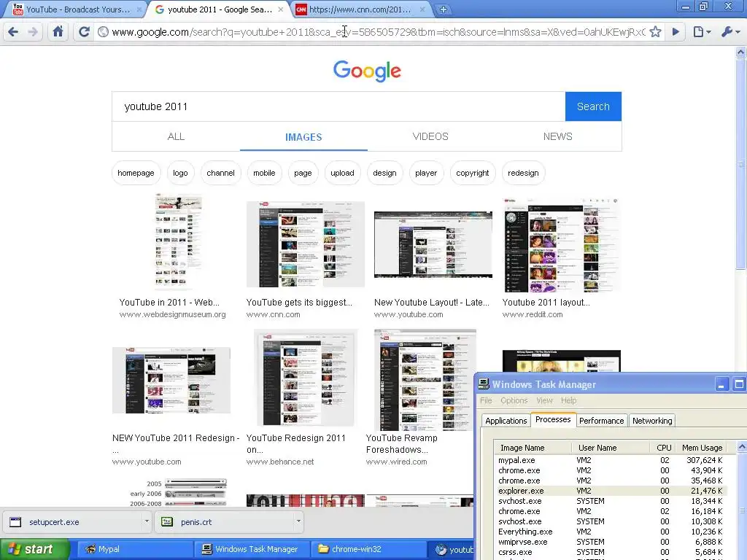Filter images by upload chip
The image size is (747, 560).
click(343, 173)
